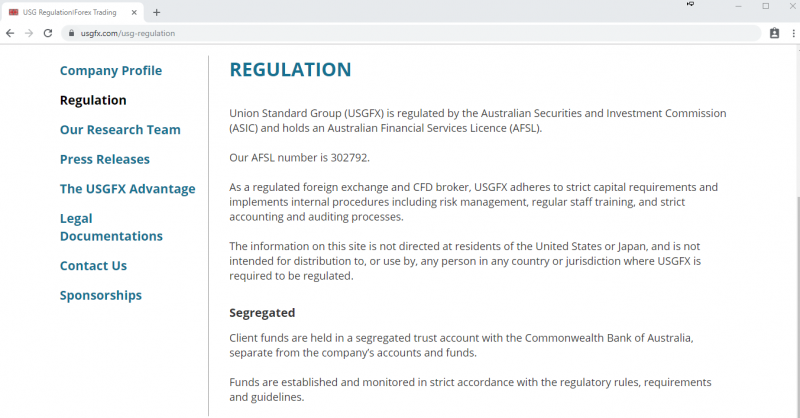
Task: Click the forward navigation arrow
Action: [29, 33]
